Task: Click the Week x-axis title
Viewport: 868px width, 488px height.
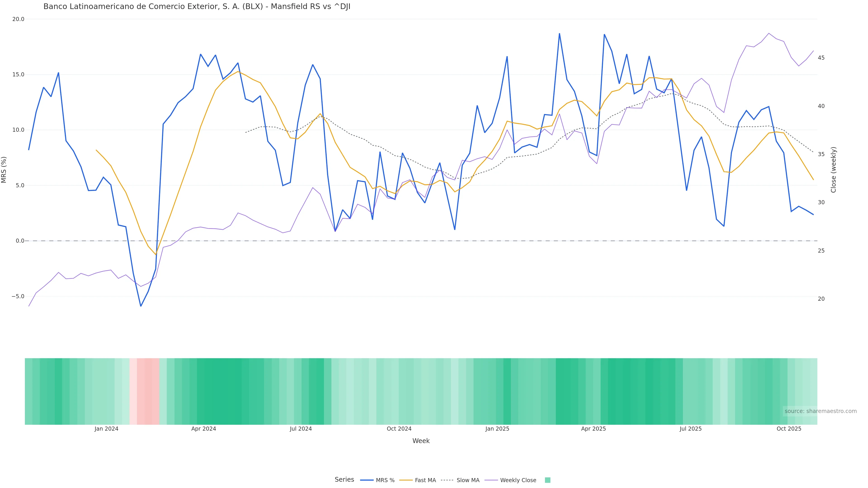Action: click(x=421, y=441)
